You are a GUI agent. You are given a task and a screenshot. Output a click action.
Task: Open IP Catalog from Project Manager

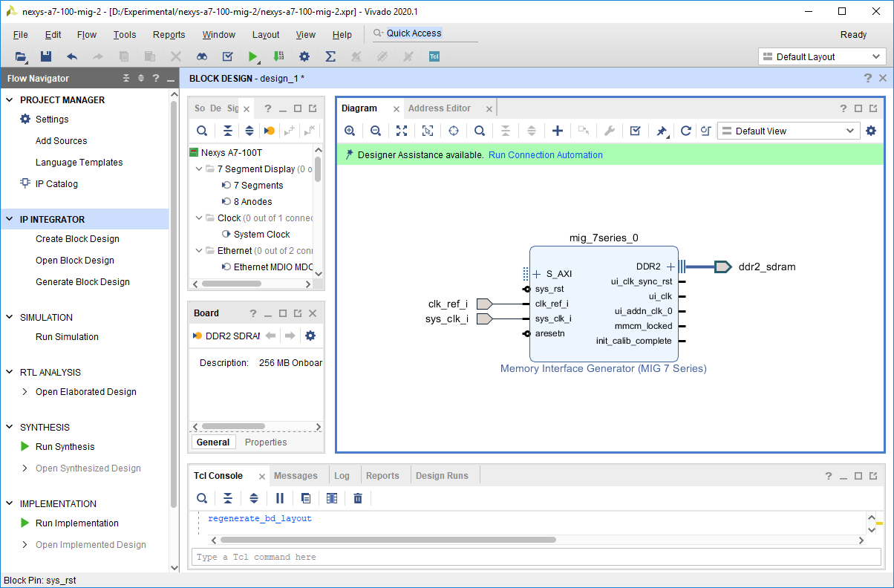click(x=56, y=184)
